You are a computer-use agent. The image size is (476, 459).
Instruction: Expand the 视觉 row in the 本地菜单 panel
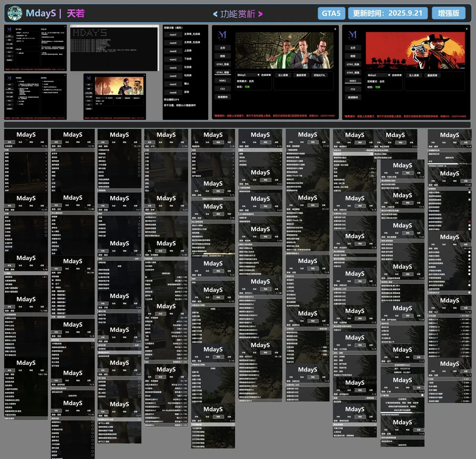click(26, 161)
